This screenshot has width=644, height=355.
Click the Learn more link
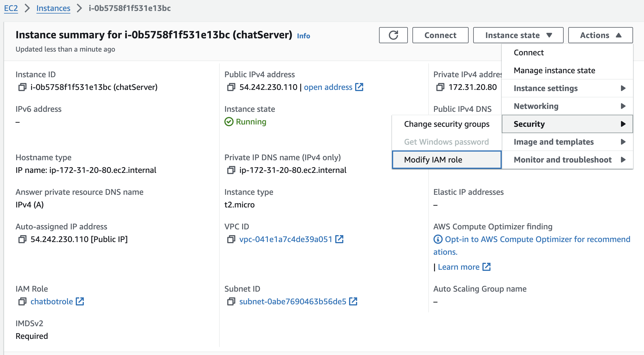tap(459, 267)
